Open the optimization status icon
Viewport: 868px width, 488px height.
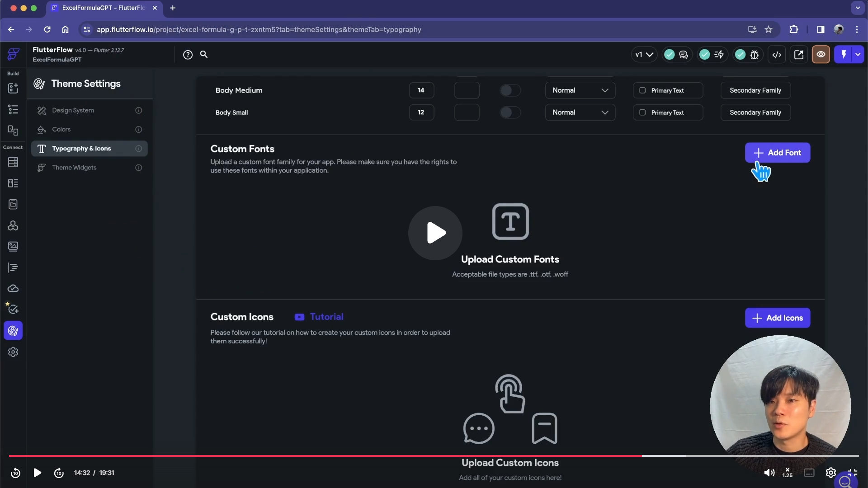click(719, 55)
